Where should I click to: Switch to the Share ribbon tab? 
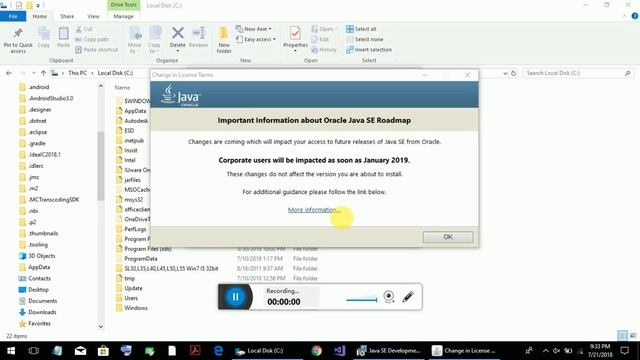[67, 16]
